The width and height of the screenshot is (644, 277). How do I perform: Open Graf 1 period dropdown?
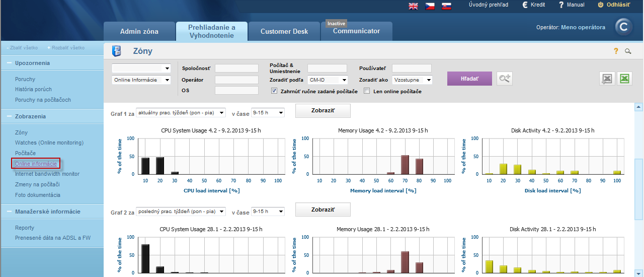click(x=181, y=113)
